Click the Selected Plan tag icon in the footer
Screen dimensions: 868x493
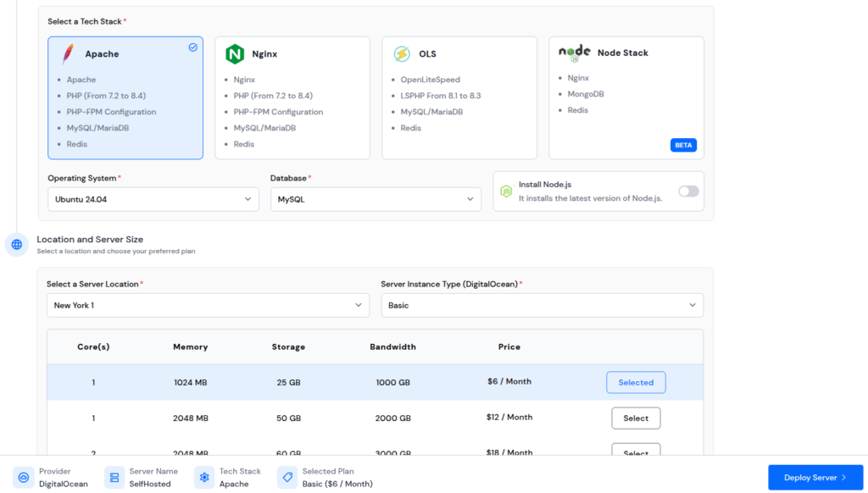pos(287,478)
